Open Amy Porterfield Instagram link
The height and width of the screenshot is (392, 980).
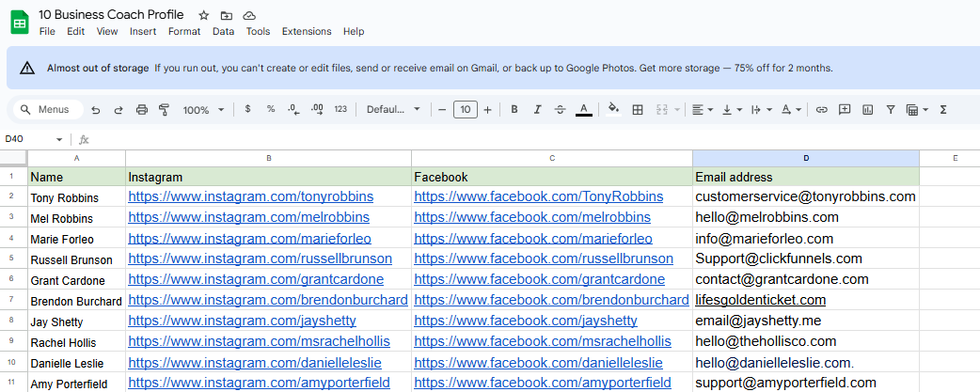pos(259,382)
